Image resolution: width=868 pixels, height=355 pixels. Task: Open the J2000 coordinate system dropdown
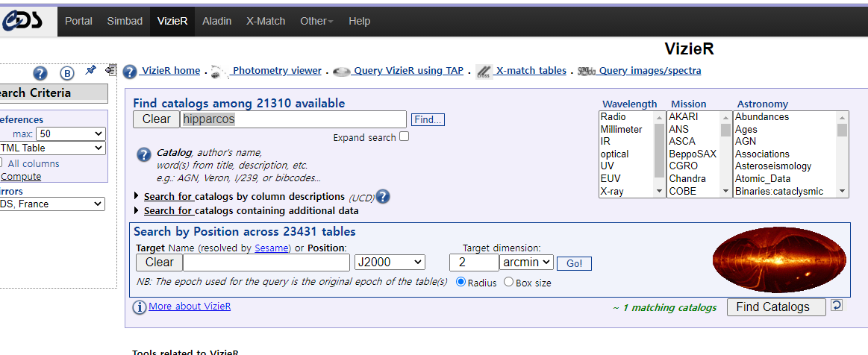click(390, 262)
